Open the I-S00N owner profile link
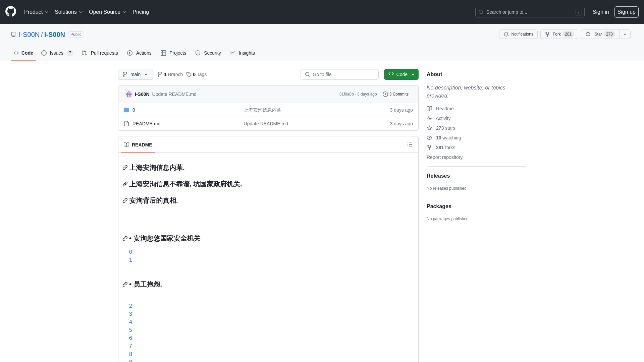644x362 pixels. click(x=29, y=35)
